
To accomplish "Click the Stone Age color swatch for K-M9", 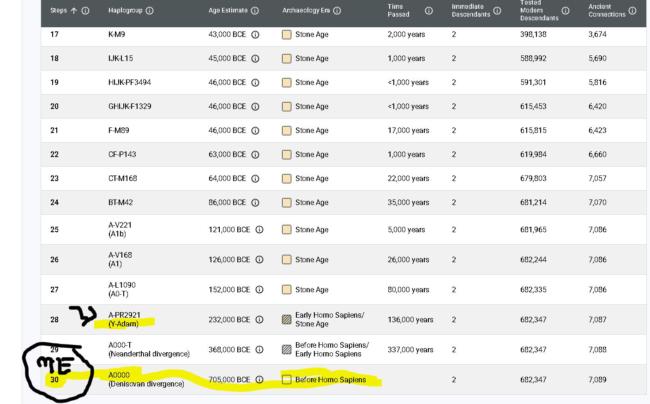I will tap(287, 35).
